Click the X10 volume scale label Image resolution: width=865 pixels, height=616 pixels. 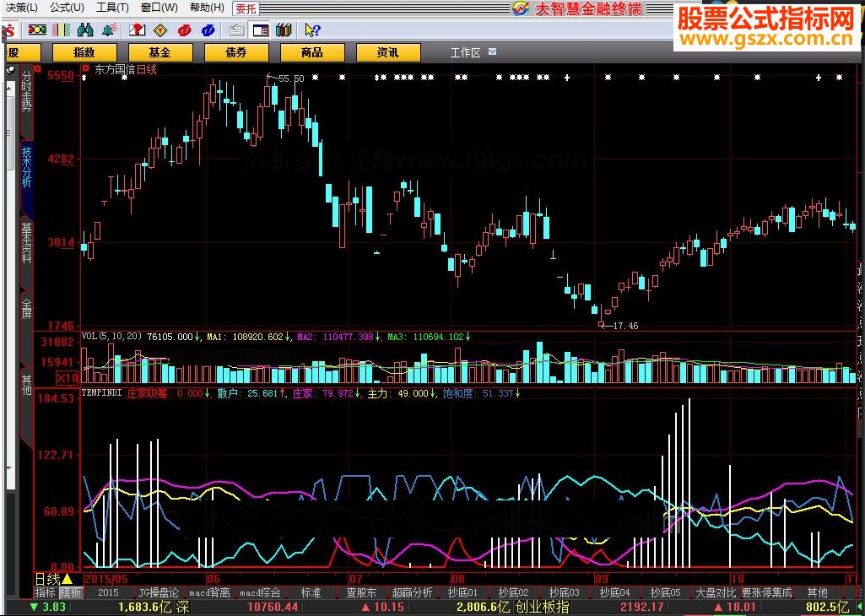click(x=67, y=377)
